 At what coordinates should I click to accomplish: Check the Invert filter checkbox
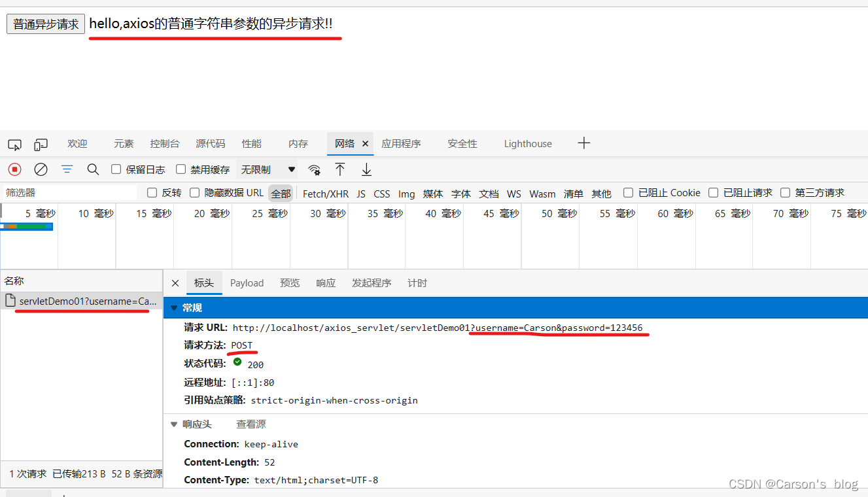coord(152,193)
